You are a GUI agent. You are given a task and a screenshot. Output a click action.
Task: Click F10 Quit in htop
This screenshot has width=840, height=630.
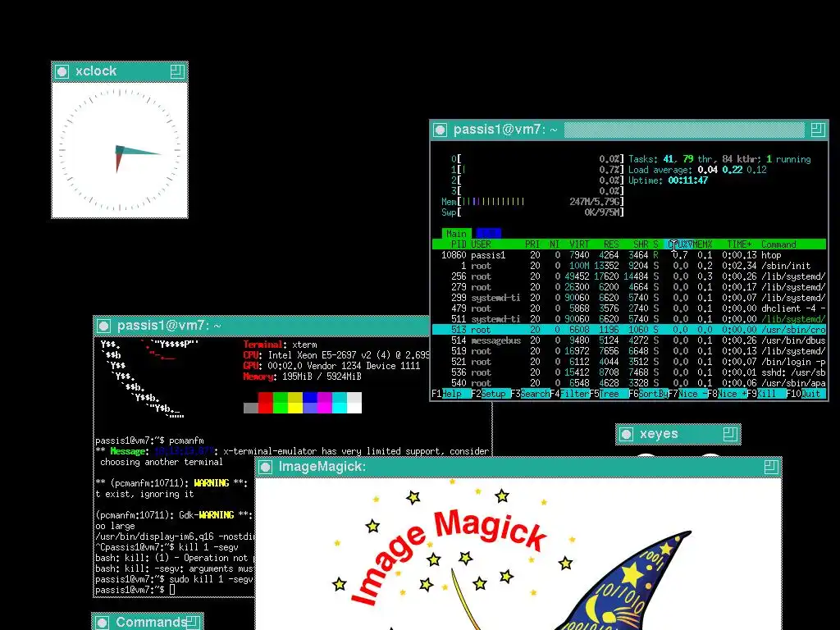pos(806,394)
